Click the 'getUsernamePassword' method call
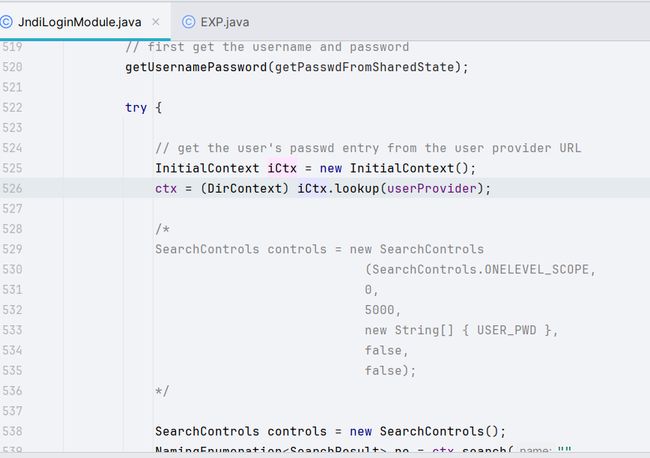This screenshot has height=458, width=650. 196,67
